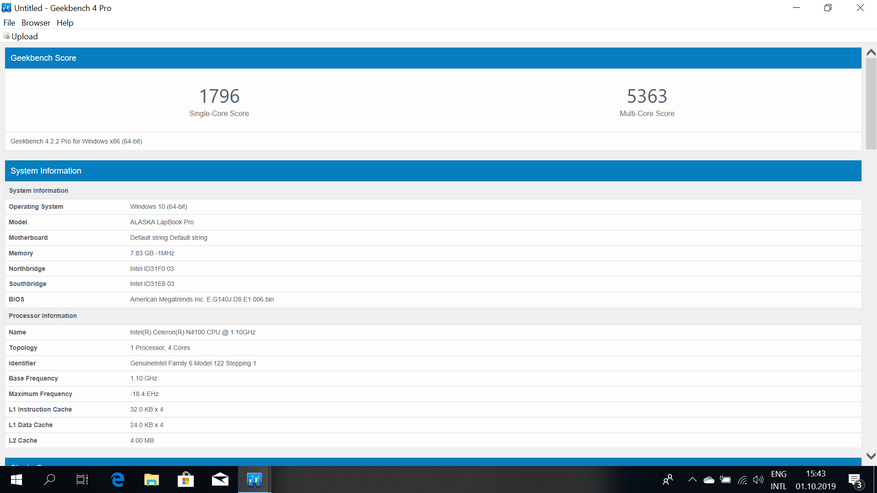This screenshot has height=493, width=877.
Task: Click the ALASKA LapBook Pro model value
Action: 162,222
